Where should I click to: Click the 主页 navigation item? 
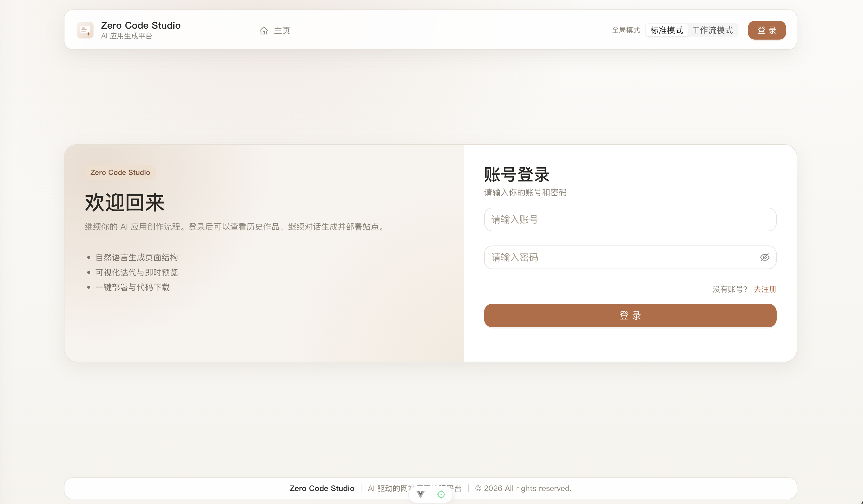click(x=282, y=30)
